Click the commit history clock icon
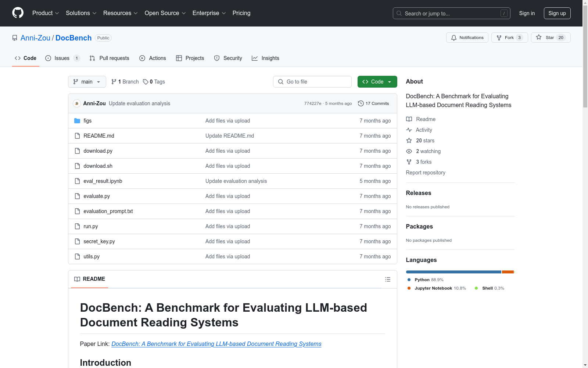Screen dimensions: 588x368 click(361, 103)
